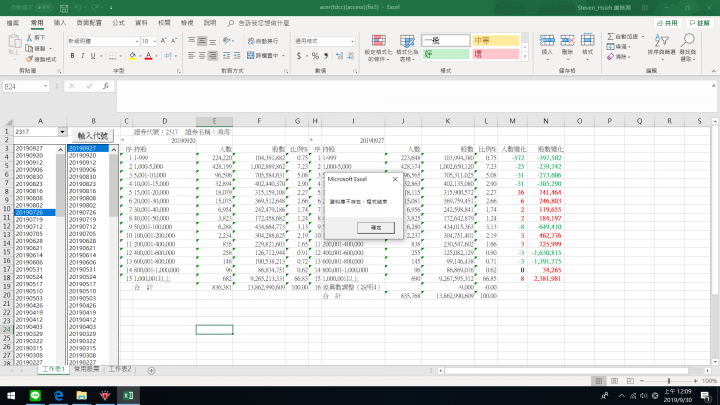Click the AutoSum sigma icon
720x405 pixels.
coord(610,37)
